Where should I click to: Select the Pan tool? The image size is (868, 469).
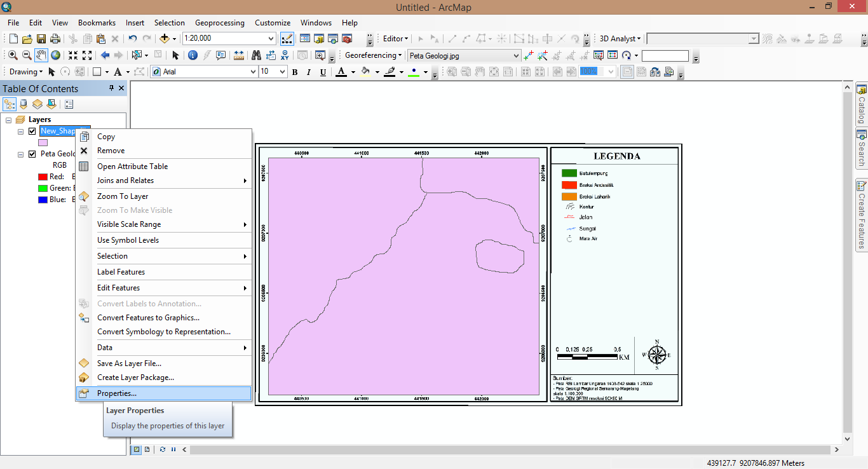[x=41, y=55]
